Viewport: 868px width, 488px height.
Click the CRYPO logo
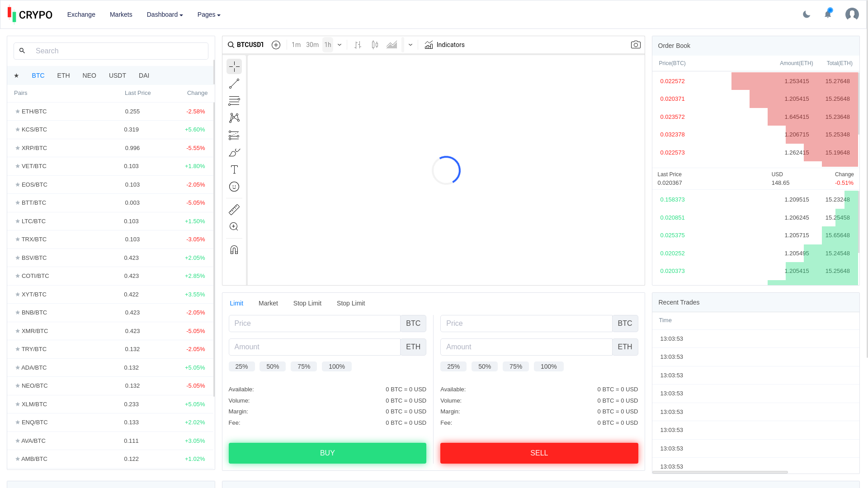(30, 14)
